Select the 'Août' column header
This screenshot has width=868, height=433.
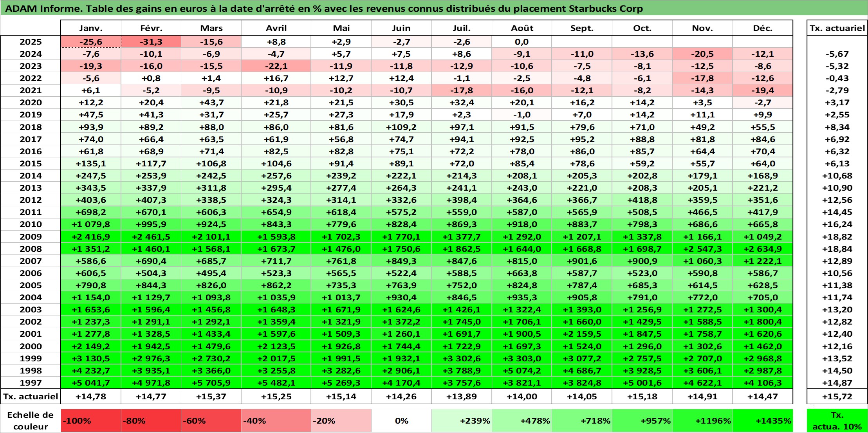[522, 28]
